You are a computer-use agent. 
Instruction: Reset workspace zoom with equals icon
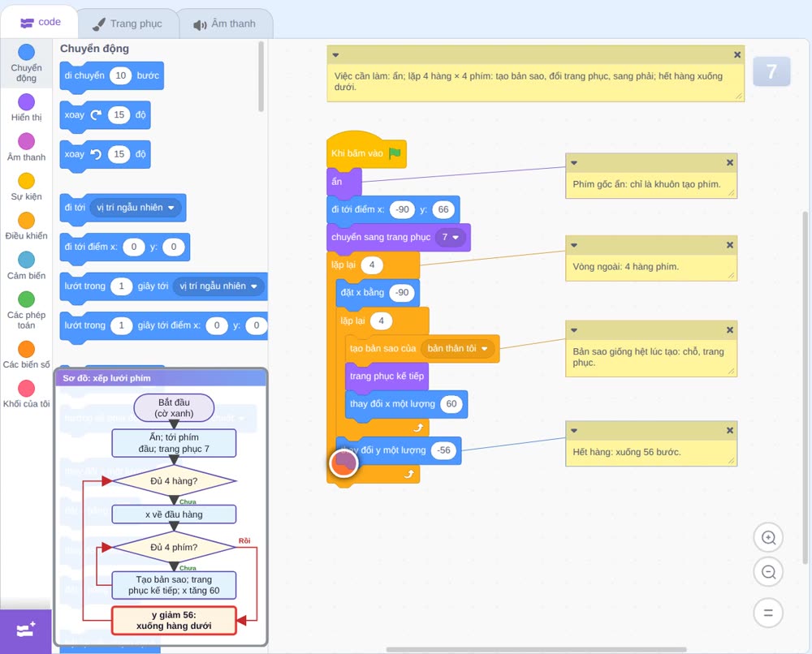click(768, 613)
